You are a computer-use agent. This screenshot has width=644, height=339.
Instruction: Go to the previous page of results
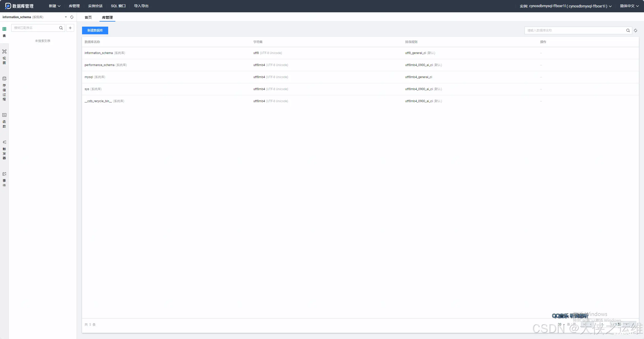point(591,324)
